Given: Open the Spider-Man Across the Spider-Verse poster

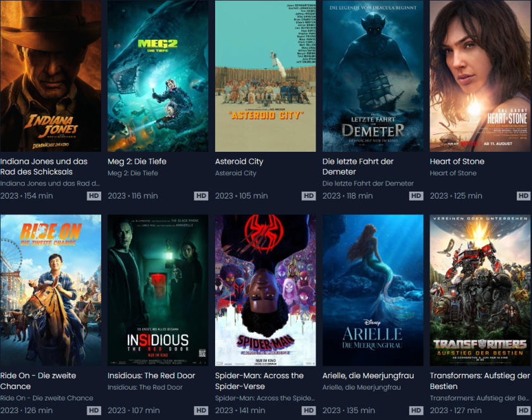Looking at the screenshot, I should point(265,290).
